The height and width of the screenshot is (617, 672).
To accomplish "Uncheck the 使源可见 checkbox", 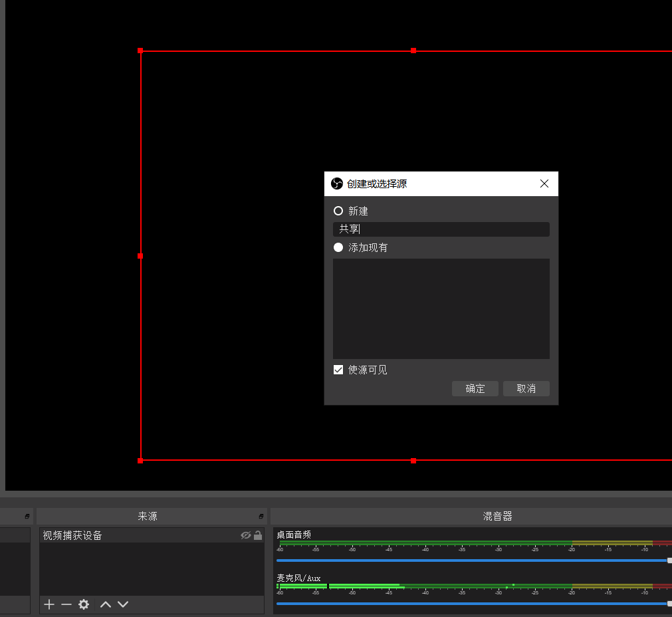I will coord(338,370).
